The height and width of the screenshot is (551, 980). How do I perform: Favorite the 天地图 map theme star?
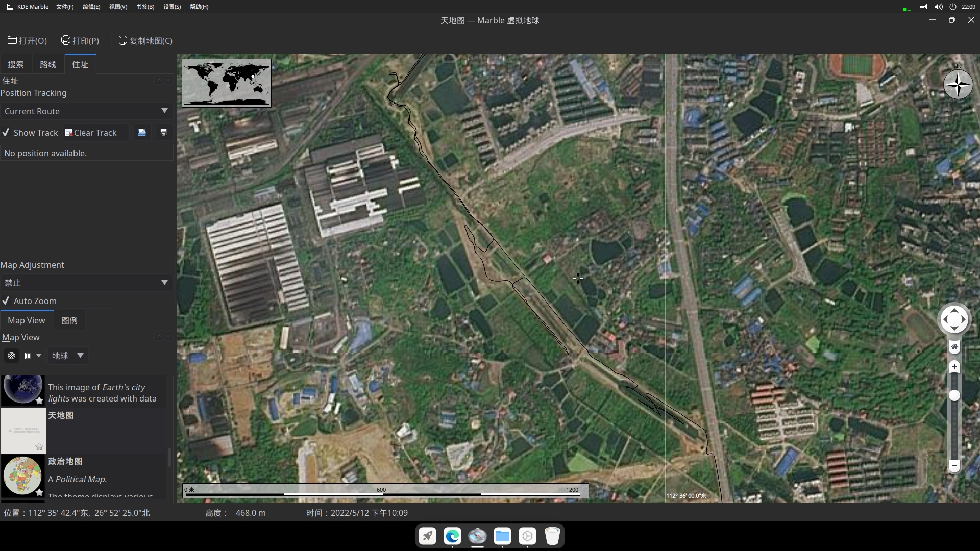click(39, 447)
